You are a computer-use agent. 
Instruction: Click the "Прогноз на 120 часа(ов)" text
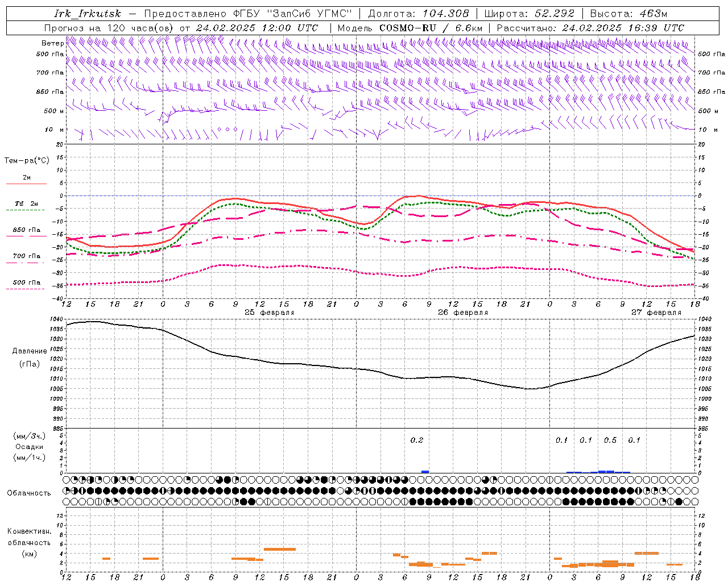pyautogui.click(x=109, y=28)
